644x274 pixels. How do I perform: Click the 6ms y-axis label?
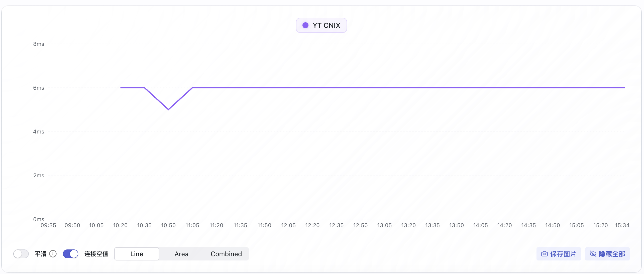39,88
